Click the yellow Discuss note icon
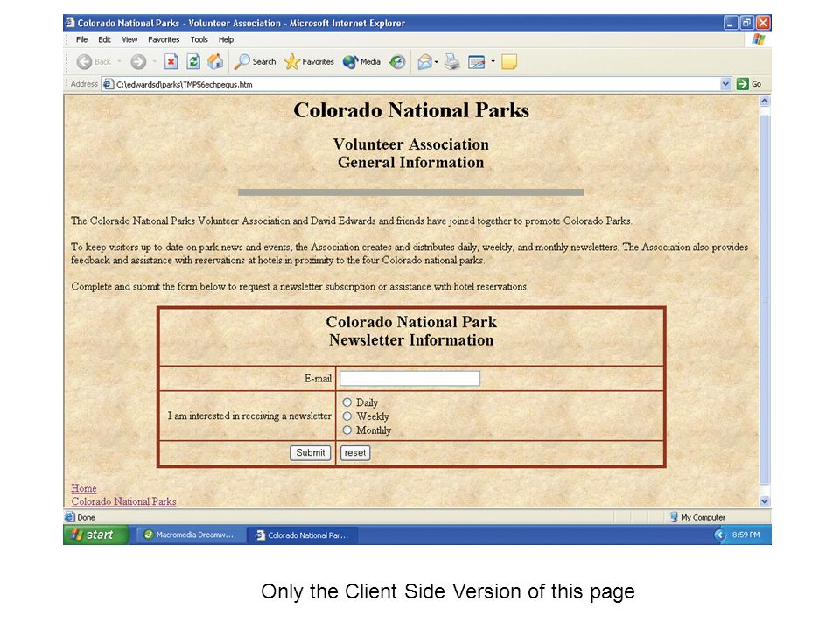The height and width of the screenshot is (630, 840). (509, 62)
